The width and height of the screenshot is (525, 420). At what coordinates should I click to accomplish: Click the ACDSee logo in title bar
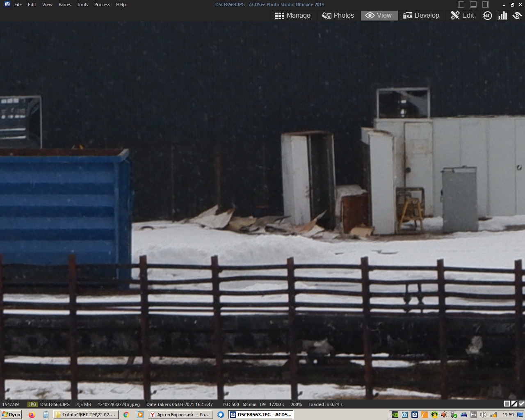coord(7,5)
